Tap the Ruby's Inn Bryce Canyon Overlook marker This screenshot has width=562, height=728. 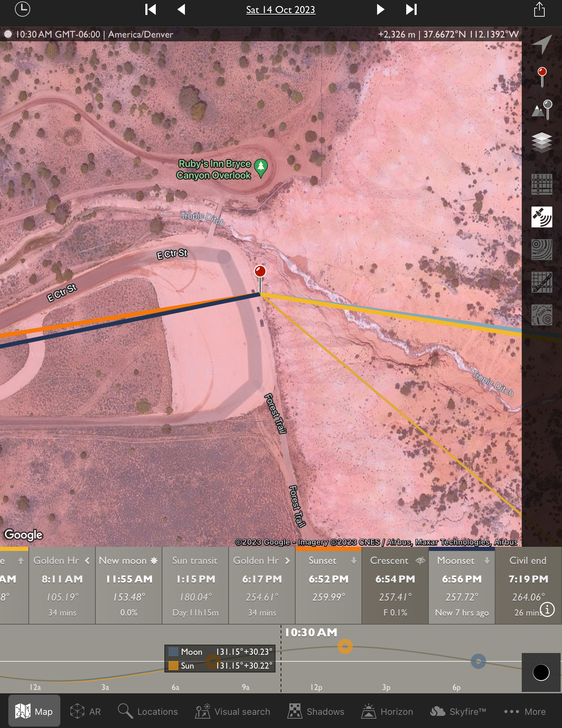coord(261,167)
